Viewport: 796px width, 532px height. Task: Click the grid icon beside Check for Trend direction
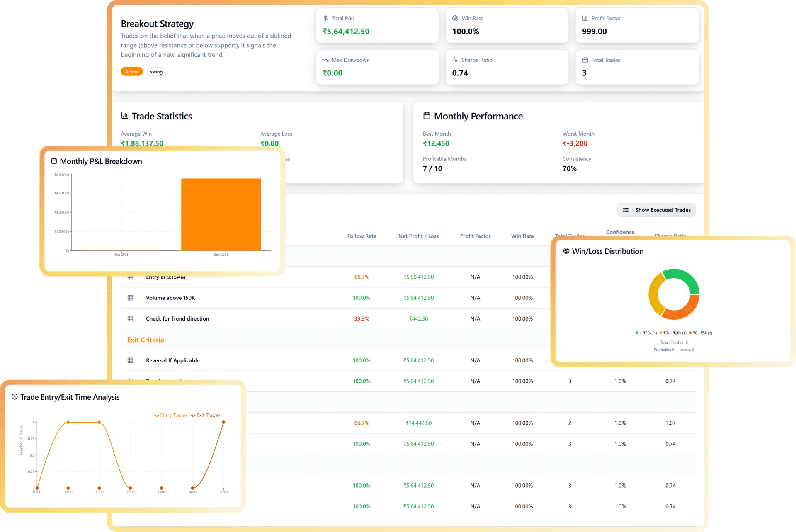[x=130, y=318]
